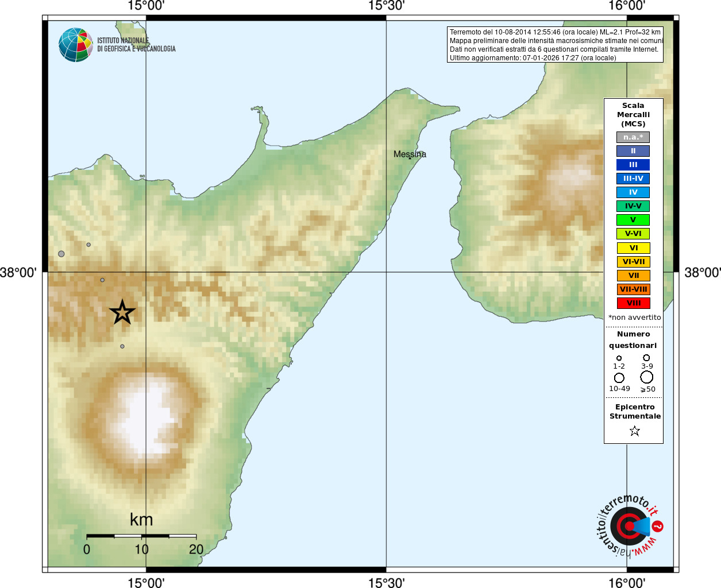Viewport: 721px width, 588px height.
Task: Select the ≥50 questionnaires circle symbol
Action: pos(647,377)
